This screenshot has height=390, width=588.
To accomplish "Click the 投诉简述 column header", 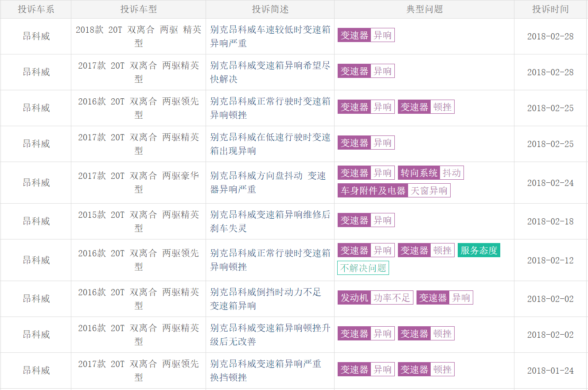I will pos(270,9).
